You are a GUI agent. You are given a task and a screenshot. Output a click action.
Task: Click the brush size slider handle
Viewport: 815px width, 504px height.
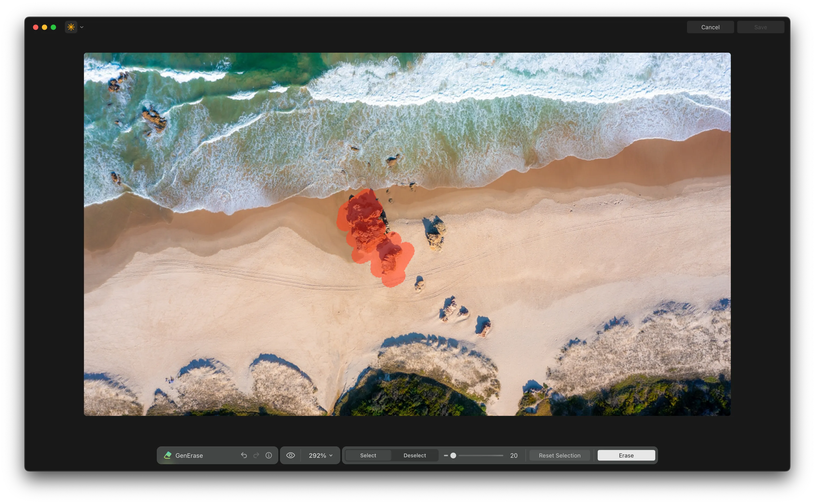tap(453, 455)
